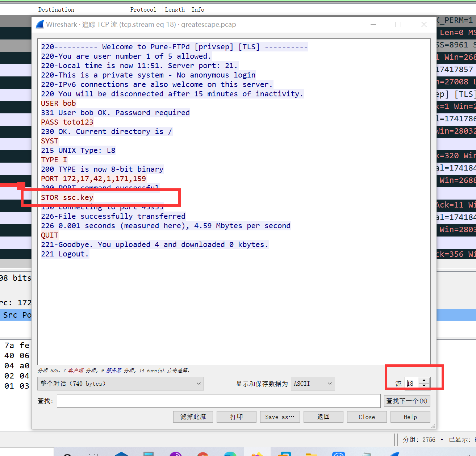The image size is (476, 456).
Task: Click the 'PASS toto123' line
Action: 67,122
